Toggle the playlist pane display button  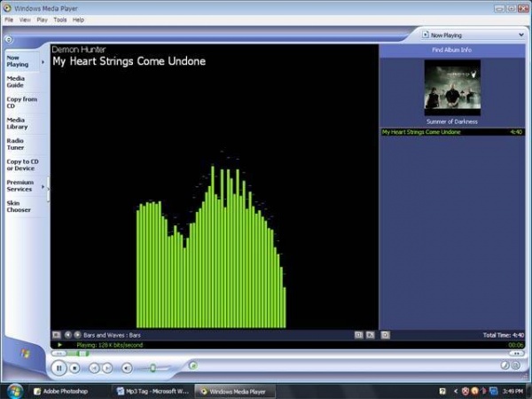(x=386, y=335)
